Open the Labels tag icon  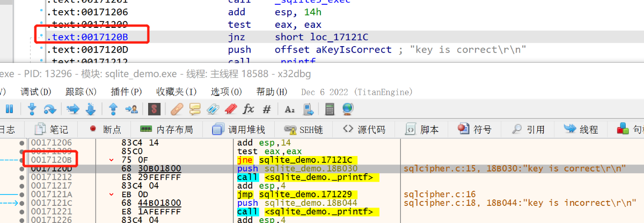pos(213,109)
